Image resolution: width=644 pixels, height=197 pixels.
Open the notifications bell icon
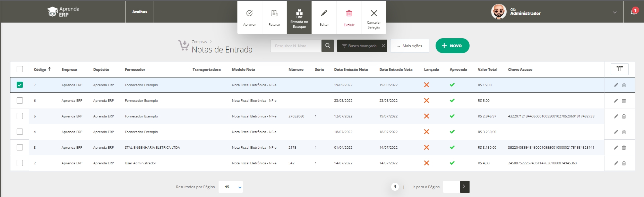pyautogui.click(x=634, y=12)
